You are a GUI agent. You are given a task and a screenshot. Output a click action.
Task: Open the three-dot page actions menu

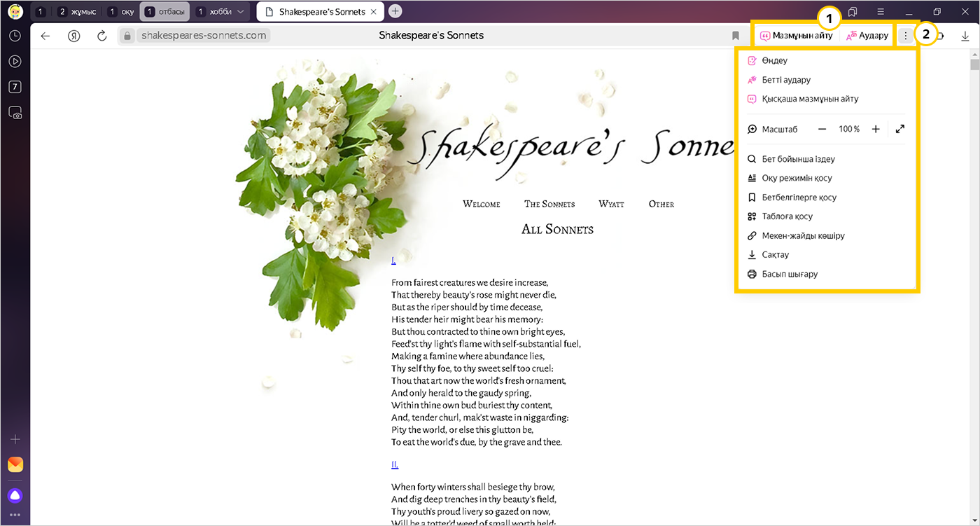906,36
